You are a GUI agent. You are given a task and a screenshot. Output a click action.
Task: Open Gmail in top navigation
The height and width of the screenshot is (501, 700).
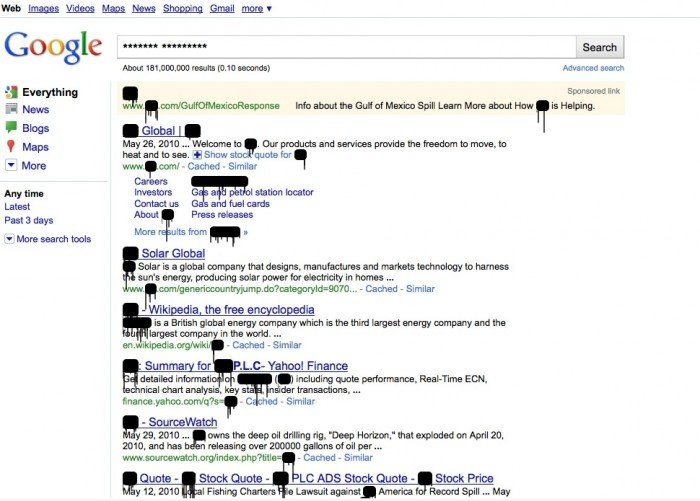pos(222,8)
